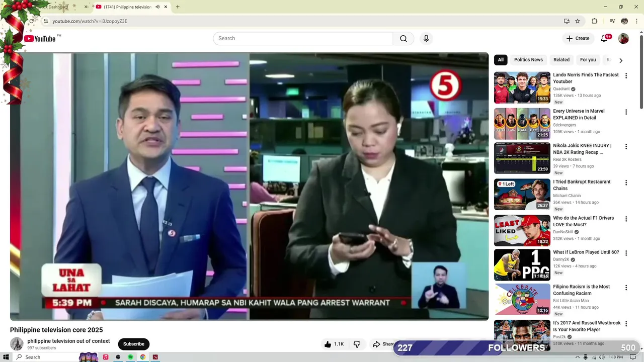Click Michael Chanin channel name
The width and height of the screenshot is (644, 362).
[567, 196]
